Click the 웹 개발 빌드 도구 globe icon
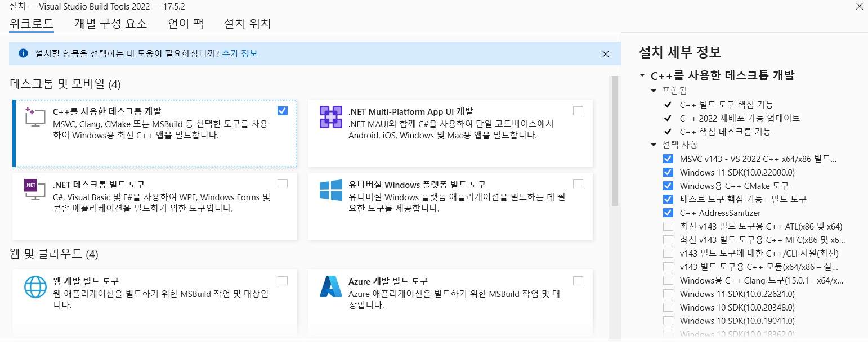 click(35, 287)
